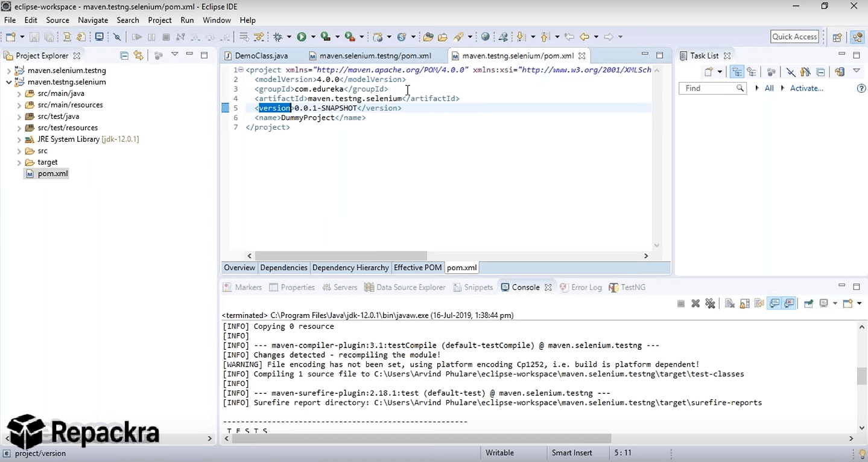The image size is (868, 462).
Task: Click the Console vertical scrollbar thumb
Action: 862,376
